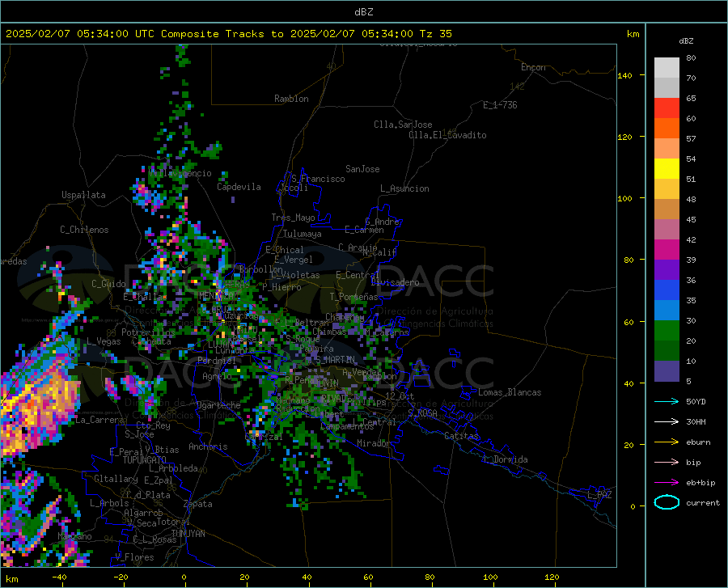The image size is (728, 588).
Task: Click the '48' value on the dBZ color scale
Action: pyautogui.click(x=691, y=200)
